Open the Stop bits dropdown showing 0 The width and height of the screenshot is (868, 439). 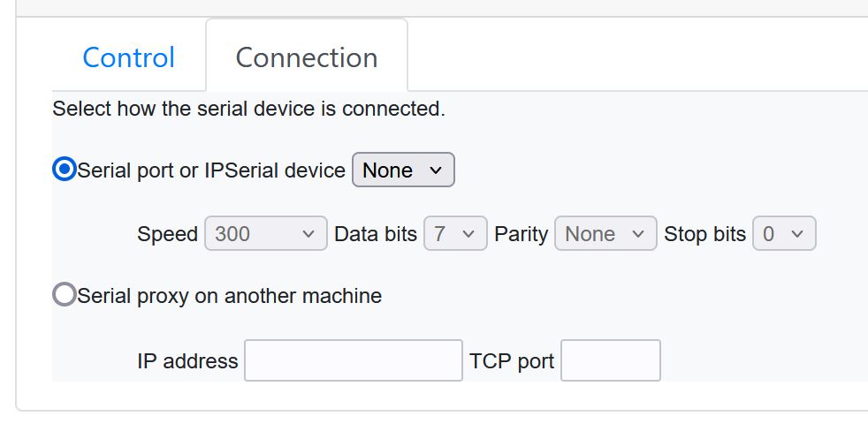784,233
